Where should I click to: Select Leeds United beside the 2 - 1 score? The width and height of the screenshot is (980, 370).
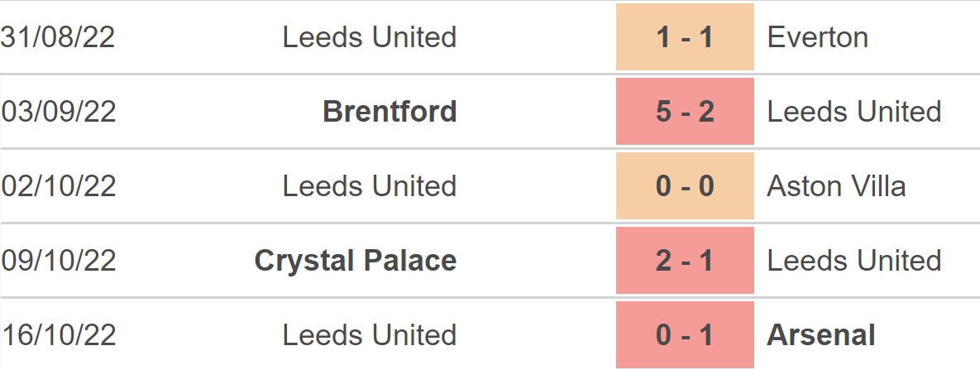click(853, 261)
